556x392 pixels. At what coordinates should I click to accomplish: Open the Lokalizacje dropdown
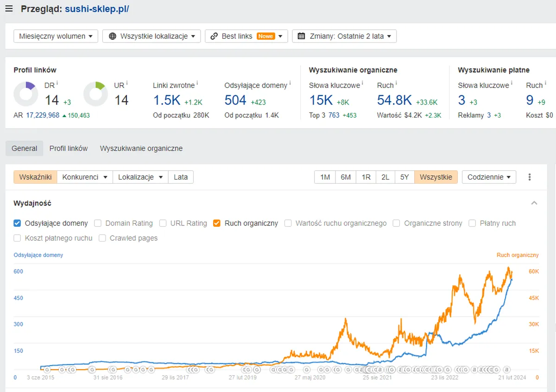point(140,177)
